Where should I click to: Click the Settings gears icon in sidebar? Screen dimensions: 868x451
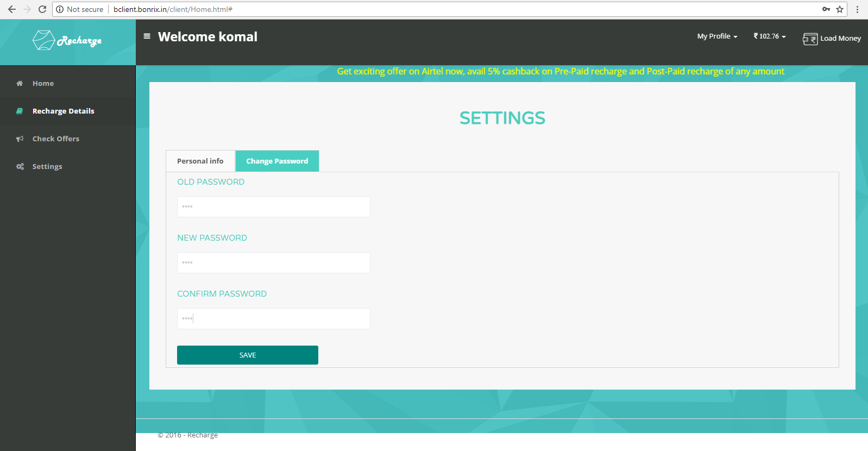(x=20, y=166)
